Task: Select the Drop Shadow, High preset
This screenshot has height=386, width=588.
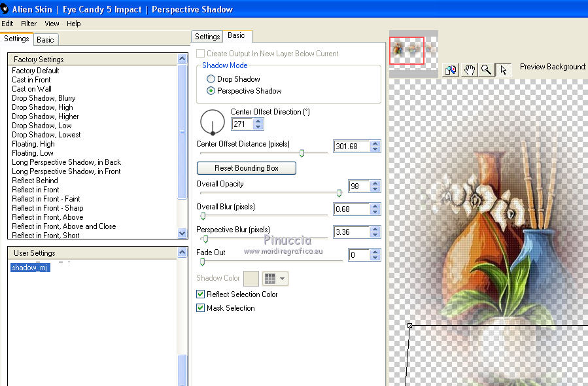Action: (x=43, y=107)
